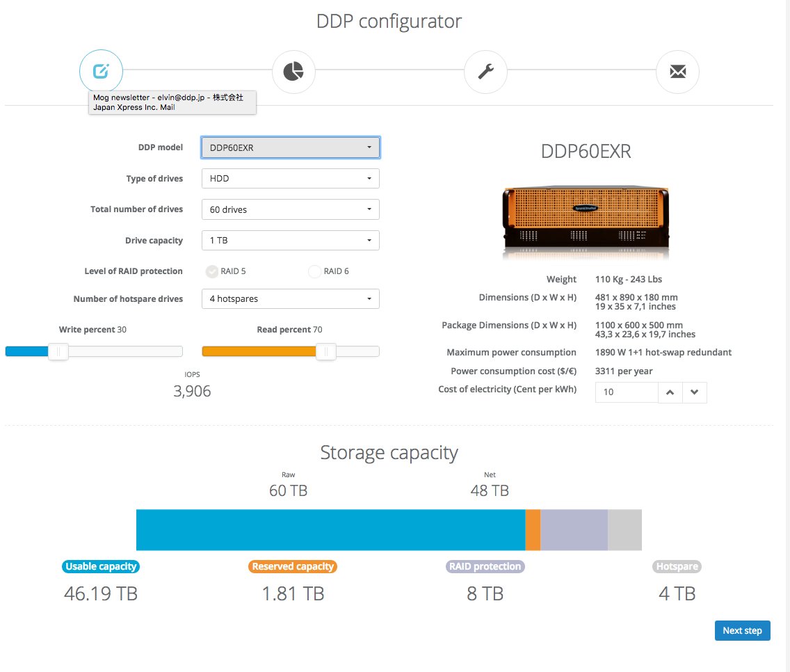Viewport: 790px width, 672px height.
Task: Select RAID 5 protection level
Action: point(212,271)
